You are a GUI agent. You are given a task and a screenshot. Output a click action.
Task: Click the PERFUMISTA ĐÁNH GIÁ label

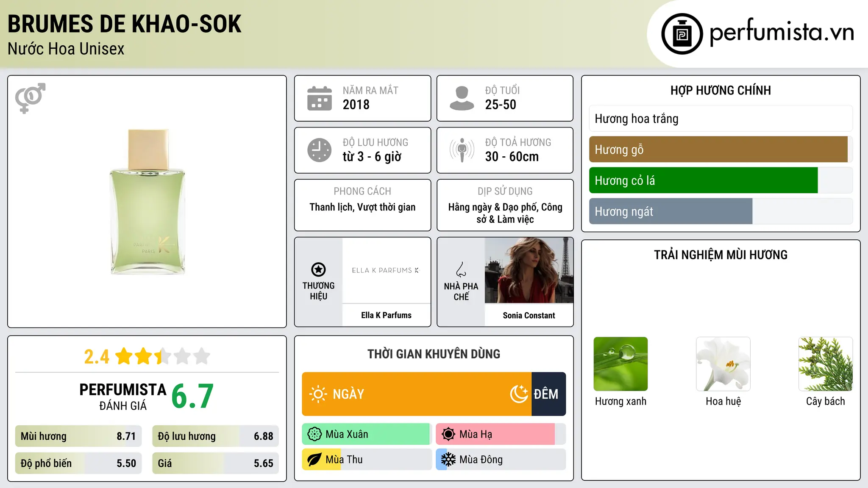123,396
